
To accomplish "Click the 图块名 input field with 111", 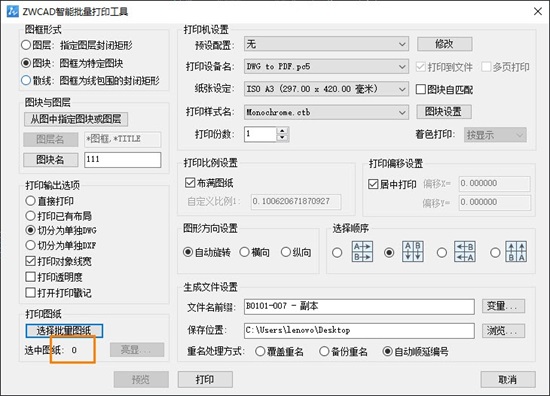I will (123, 160).
